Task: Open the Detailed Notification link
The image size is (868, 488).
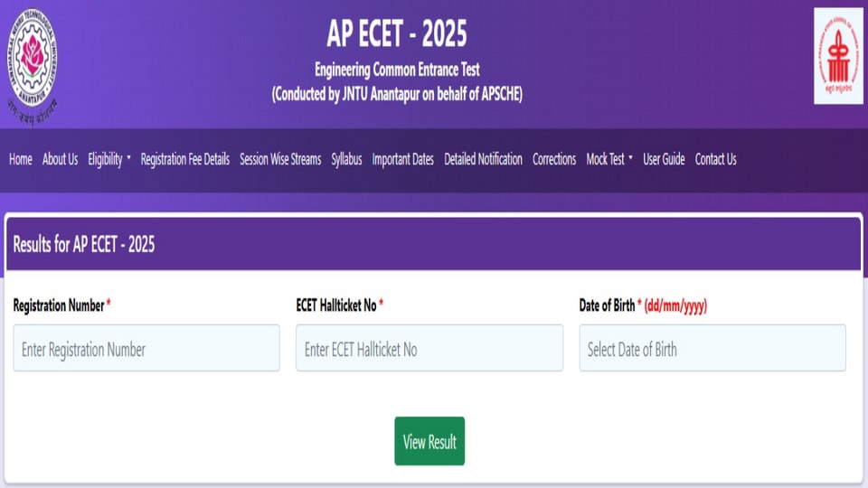Action: pyautogui.click(x=483, y=159)
